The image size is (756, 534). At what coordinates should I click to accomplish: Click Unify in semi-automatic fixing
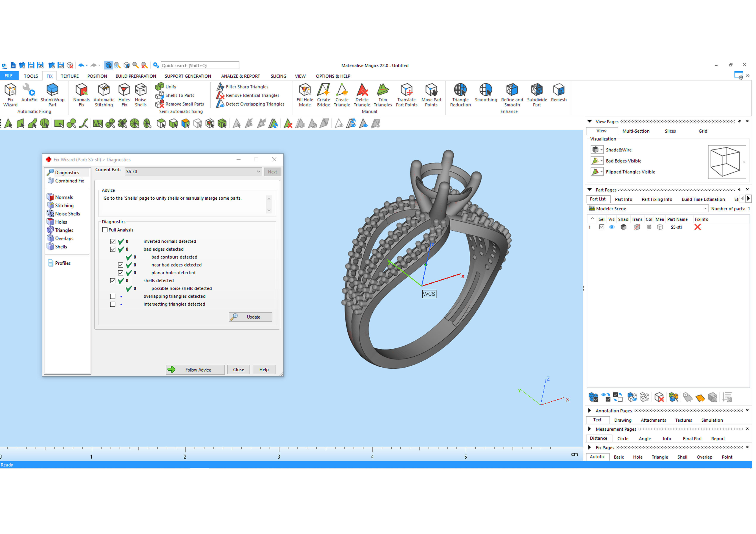[x=166, y=87]
